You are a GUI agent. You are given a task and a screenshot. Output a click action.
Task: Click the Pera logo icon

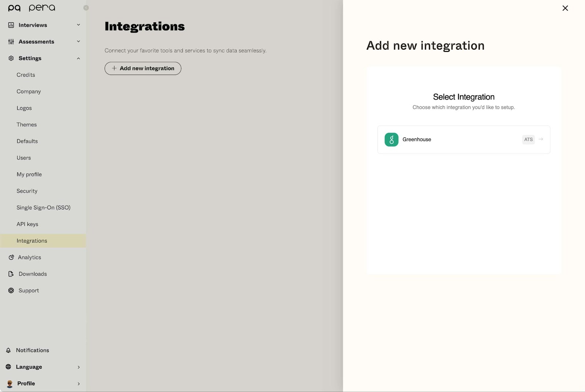[x=14, y=8]
